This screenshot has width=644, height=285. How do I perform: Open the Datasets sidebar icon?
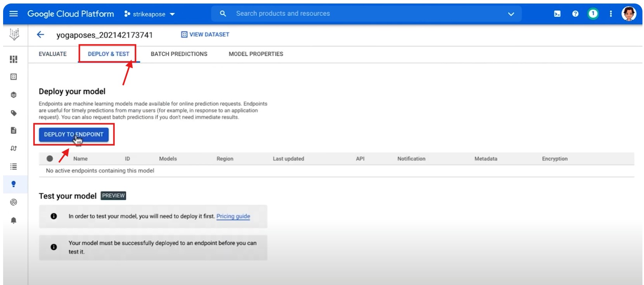pos(14,77)
